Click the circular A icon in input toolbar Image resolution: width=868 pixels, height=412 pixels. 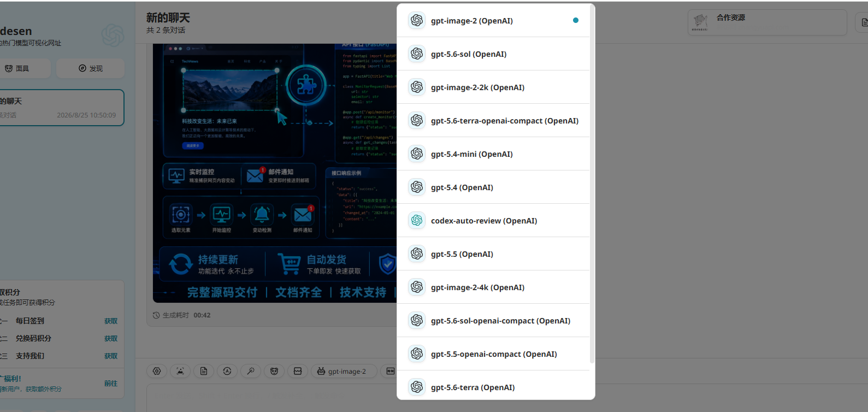227,371
